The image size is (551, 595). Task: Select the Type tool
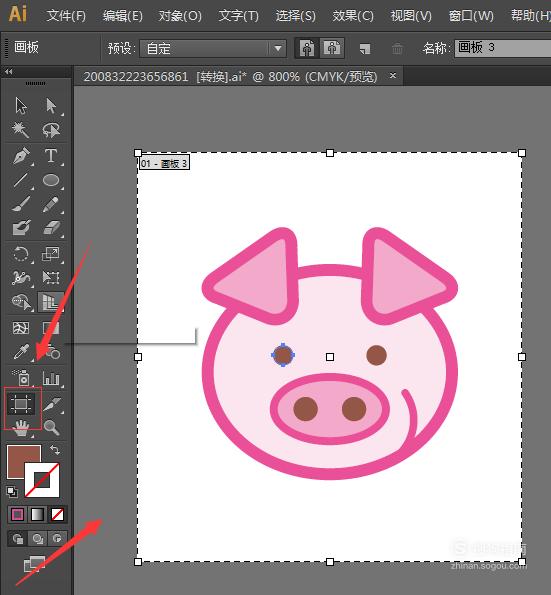tap(50, 156)
